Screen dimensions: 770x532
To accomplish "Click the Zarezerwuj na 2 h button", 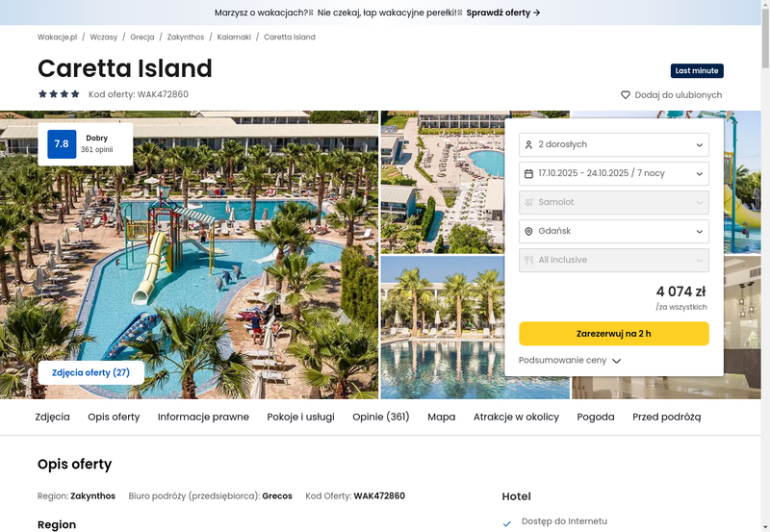I will [x=614, y=334].
